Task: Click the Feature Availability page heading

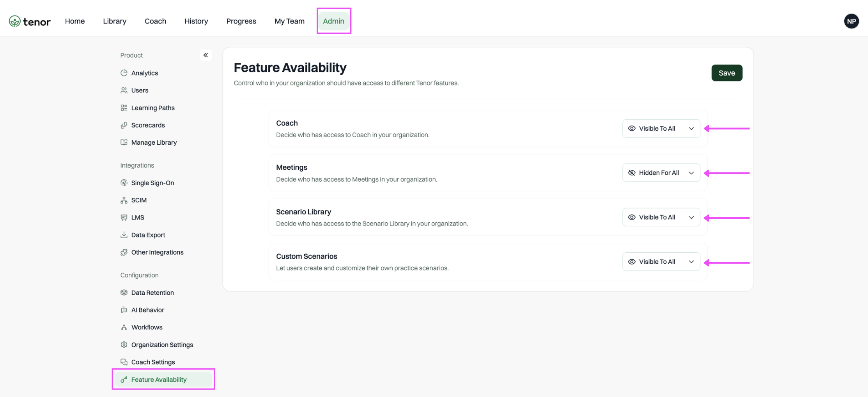Action: click(290, 67)
